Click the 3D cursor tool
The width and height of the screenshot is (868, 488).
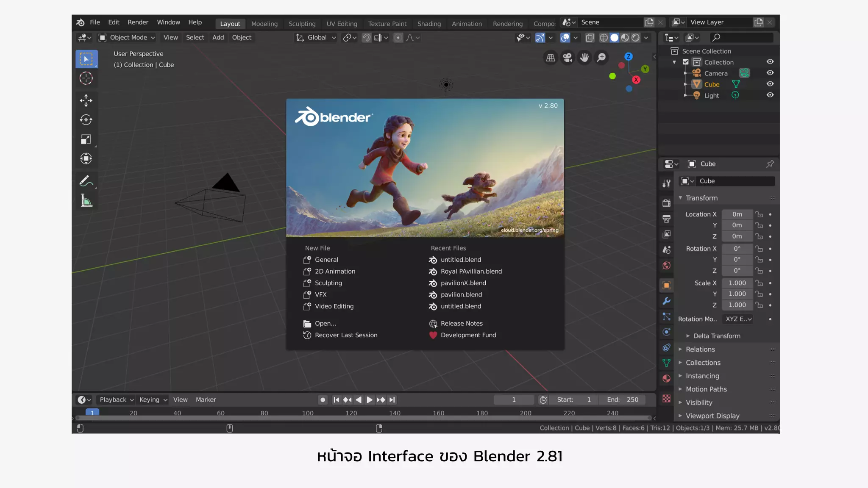[x=86, y=78]
